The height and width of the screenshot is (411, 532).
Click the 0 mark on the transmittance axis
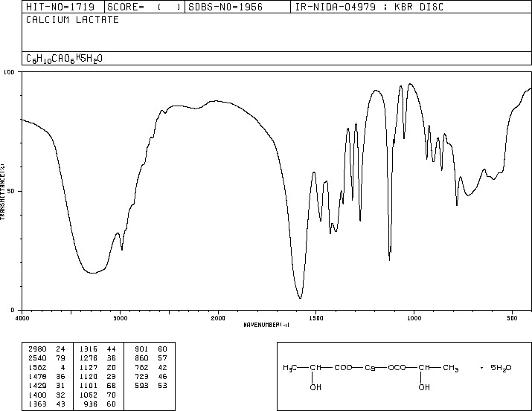[13, 310]
